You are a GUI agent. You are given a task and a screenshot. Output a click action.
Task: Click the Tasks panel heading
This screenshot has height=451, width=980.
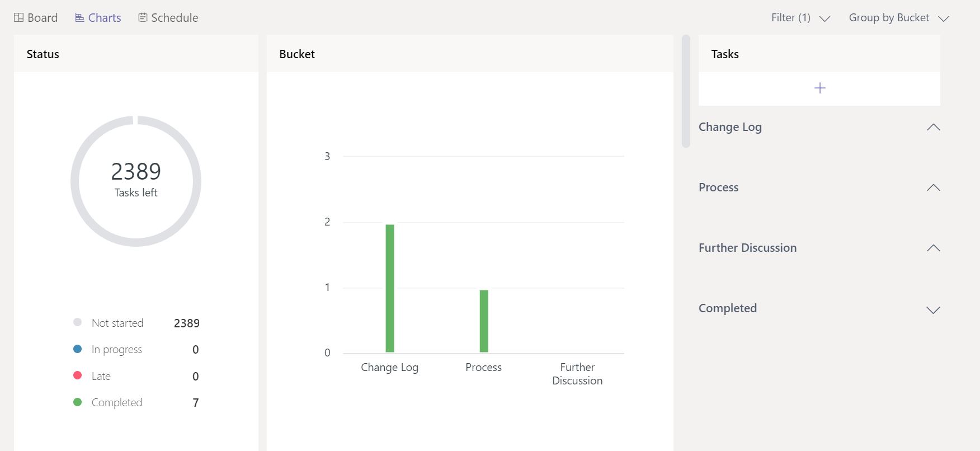click(725, 54)
